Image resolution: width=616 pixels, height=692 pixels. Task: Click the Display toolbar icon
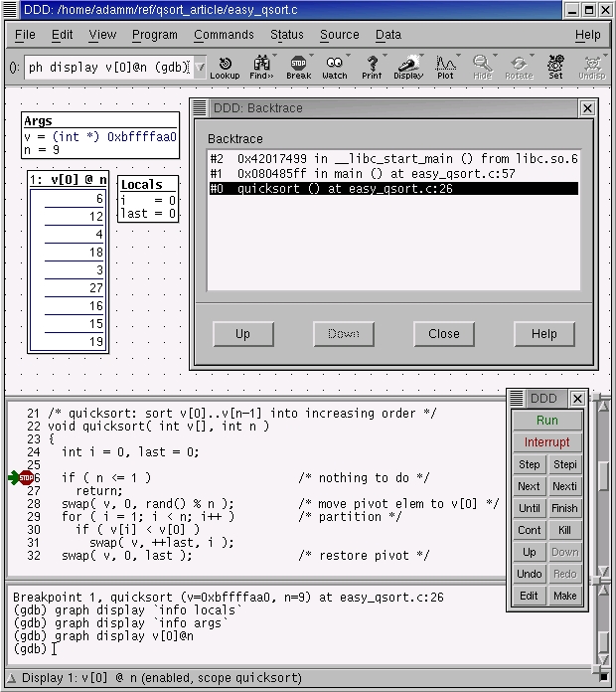coord(408,67)
